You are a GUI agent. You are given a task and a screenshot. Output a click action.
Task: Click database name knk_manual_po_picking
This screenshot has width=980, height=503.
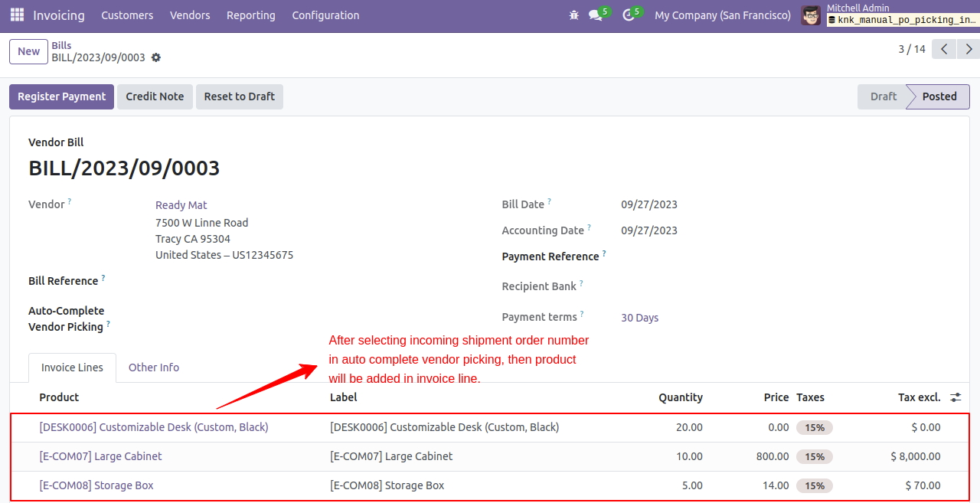903,20
